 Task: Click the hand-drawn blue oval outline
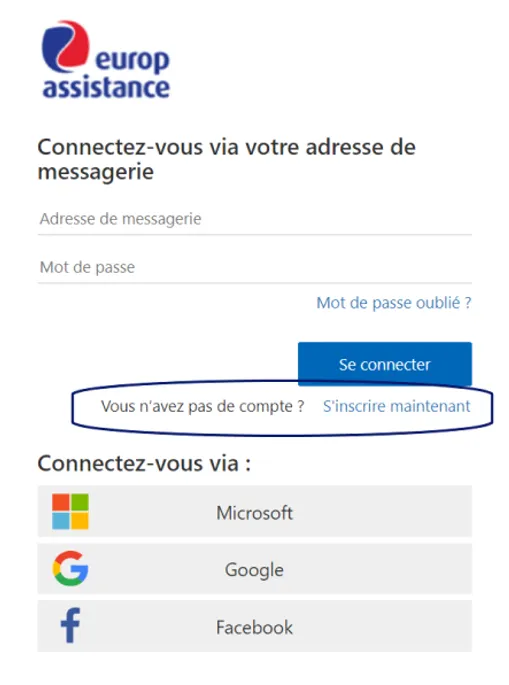pyautogui.click(x=282, y=408)
